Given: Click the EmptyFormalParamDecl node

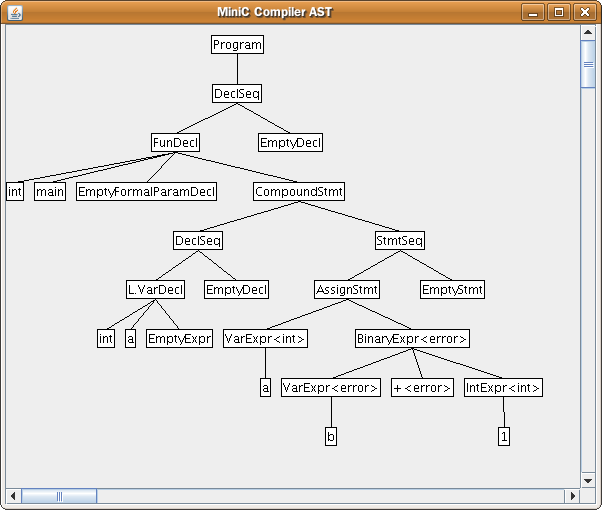Looking at the screenshot, I should [x=147, y=191].
